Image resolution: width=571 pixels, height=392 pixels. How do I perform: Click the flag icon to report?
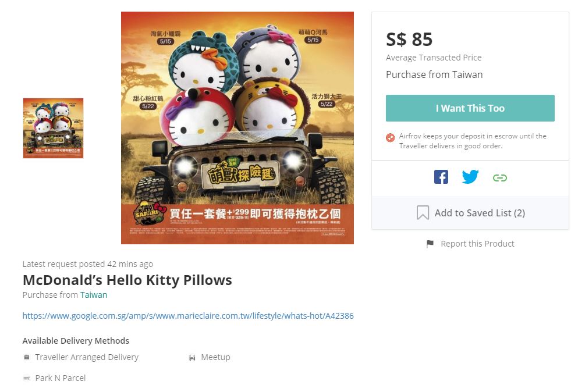tap(430, 244)
